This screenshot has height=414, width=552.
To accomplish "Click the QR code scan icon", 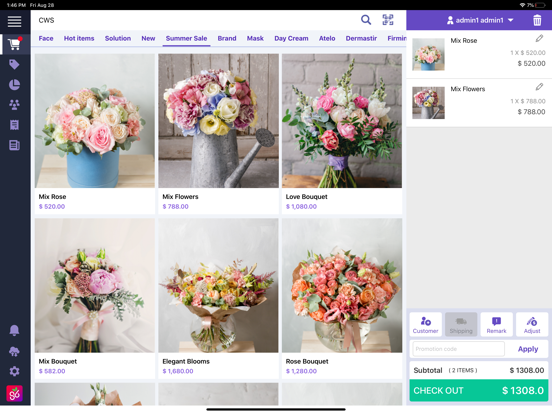I will pyautogui.click(x=388, y=20).
